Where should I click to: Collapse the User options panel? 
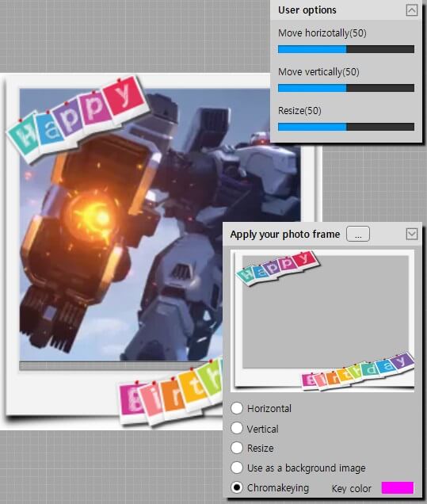(412, 10)
